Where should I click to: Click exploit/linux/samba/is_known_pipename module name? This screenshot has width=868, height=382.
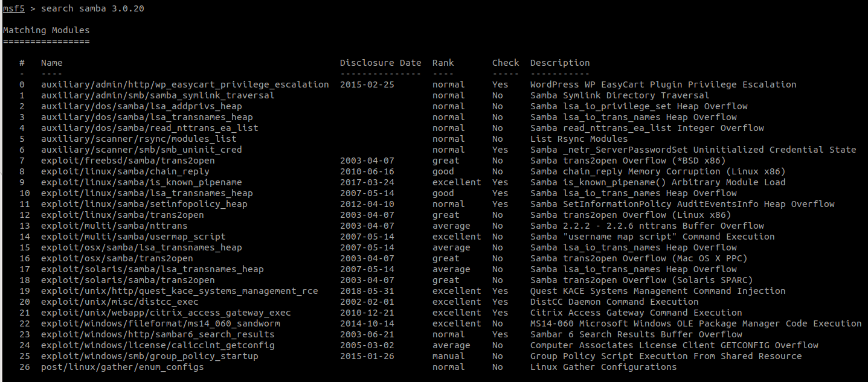pyautogui.click(x=141, y=182)
